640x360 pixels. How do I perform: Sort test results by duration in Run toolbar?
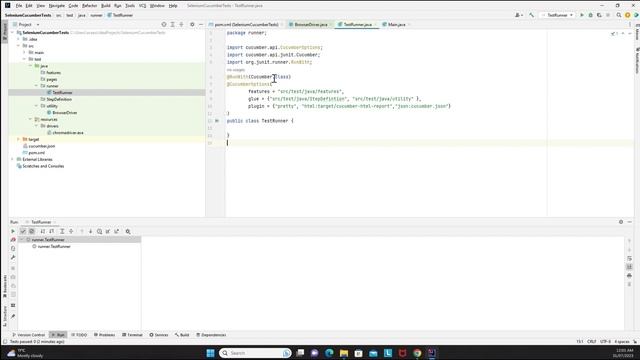52,231
